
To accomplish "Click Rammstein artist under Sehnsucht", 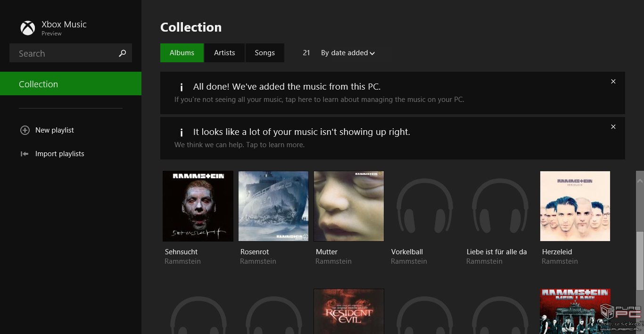I will (182, 261).
